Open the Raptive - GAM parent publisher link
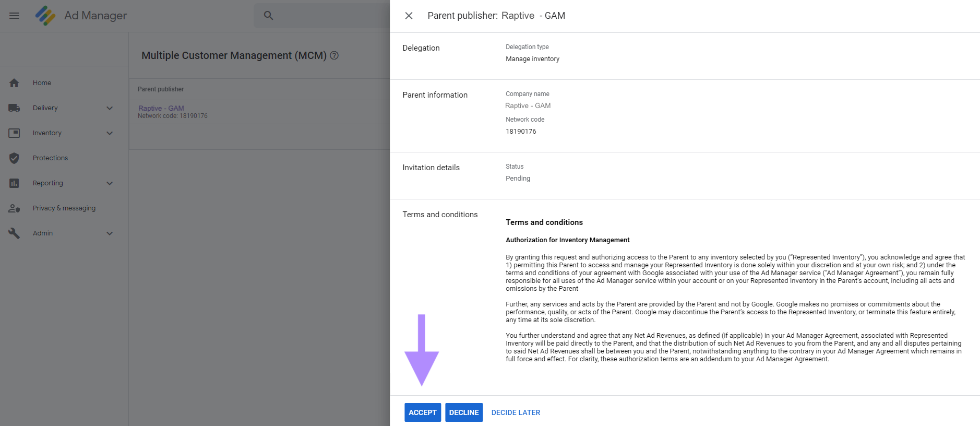The height and width of the screenshot is (426, 980). [161, 108]
